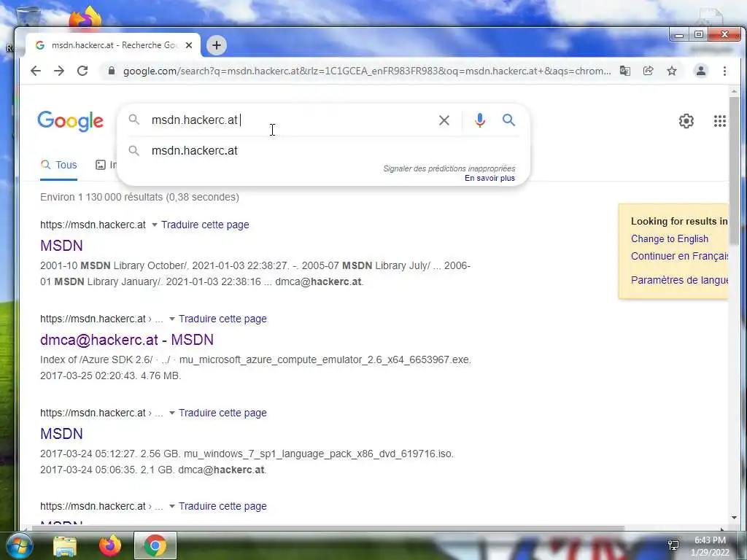The height and width of the screenshot is (560, 747).
Task: Launch Firefox from taskbar
Action: click(110, 545)
